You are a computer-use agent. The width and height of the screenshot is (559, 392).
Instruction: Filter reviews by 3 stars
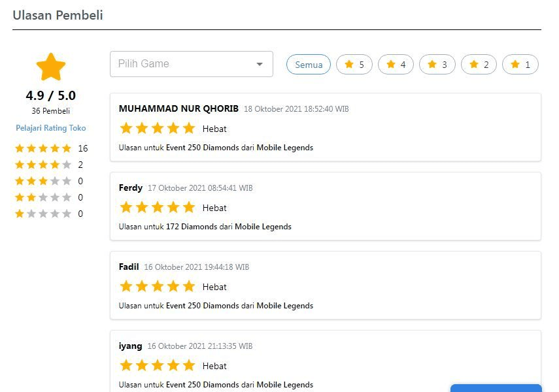(437, 65)
